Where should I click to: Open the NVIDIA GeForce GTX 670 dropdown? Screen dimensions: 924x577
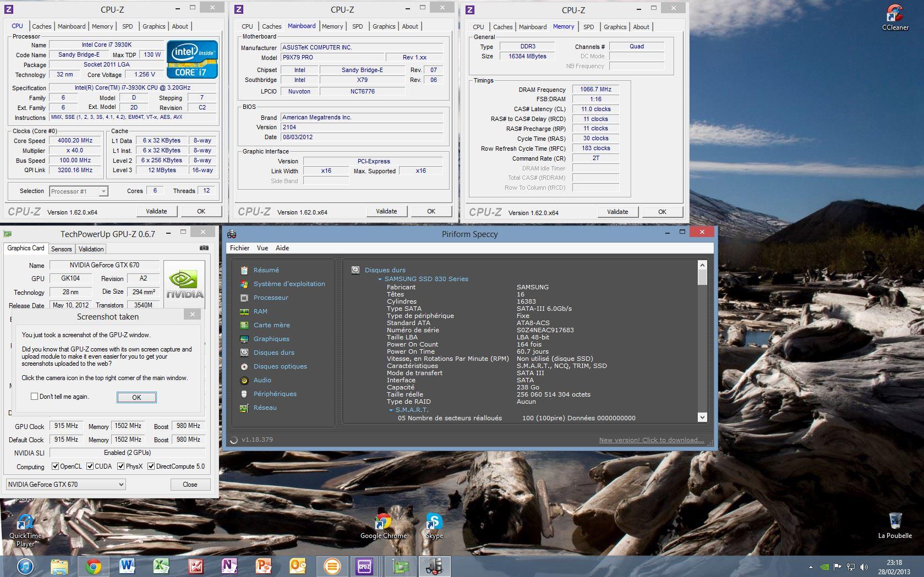[65, 485]
